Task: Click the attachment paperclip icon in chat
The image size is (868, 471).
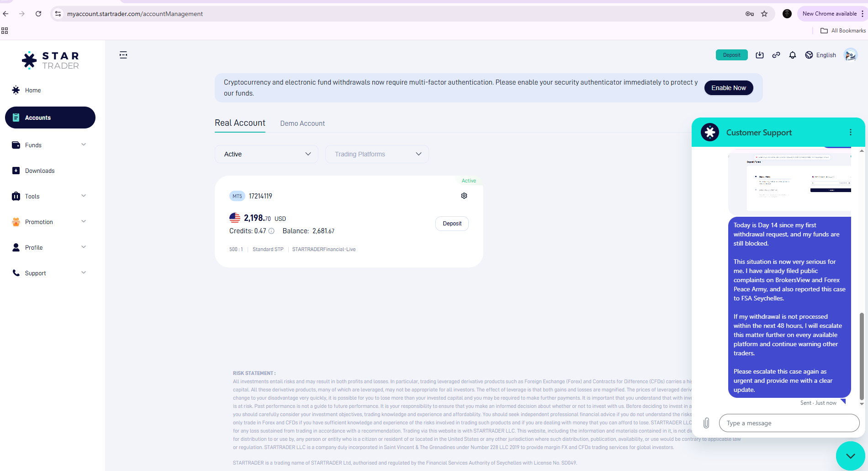Action: [706, 423]
